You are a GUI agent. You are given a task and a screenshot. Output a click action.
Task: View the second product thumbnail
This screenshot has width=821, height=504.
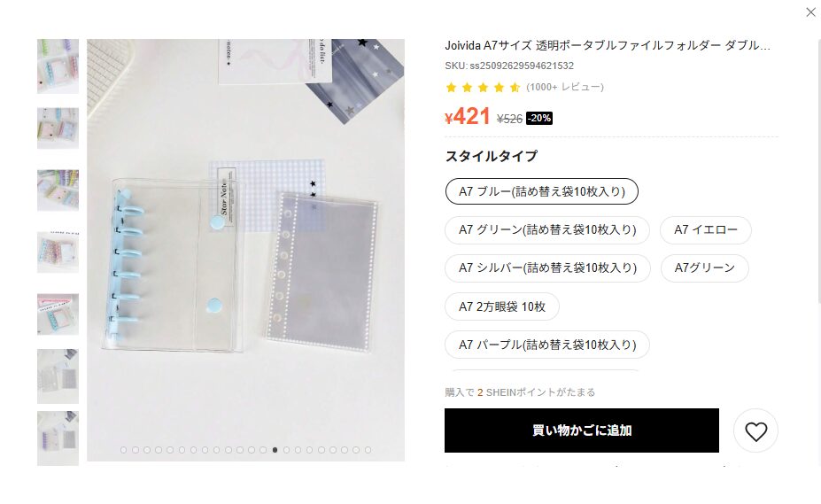point(58,128)
